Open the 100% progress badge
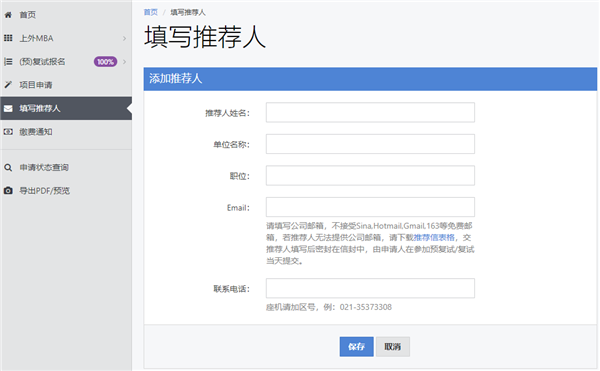Image resolution: width=600 pixels, height=371 pixels. click(x=105, y=62)
